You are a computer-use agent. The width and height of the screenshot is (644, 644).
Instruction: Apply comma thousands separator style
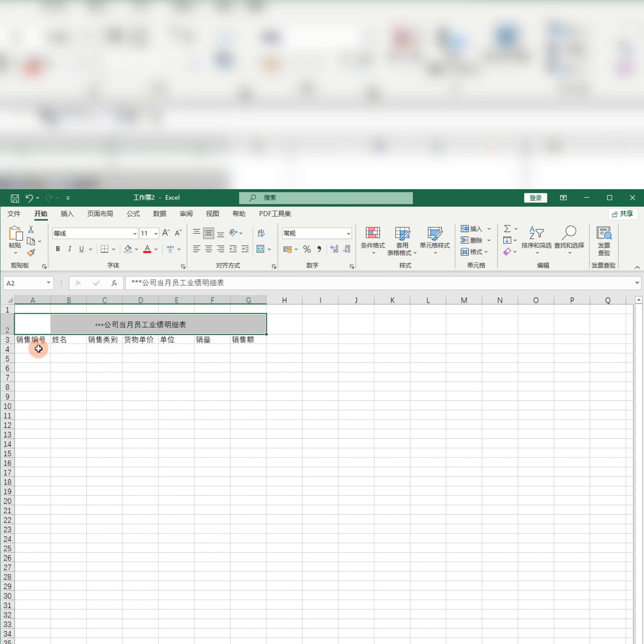pos(319,249)
